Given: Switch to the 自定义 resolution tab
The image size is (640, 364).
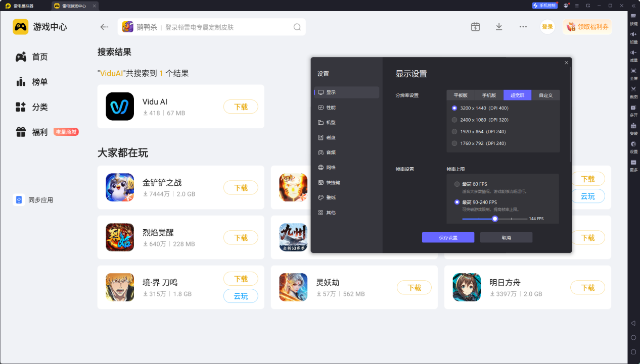Looking at the screenshot, I should click(545, 95).
